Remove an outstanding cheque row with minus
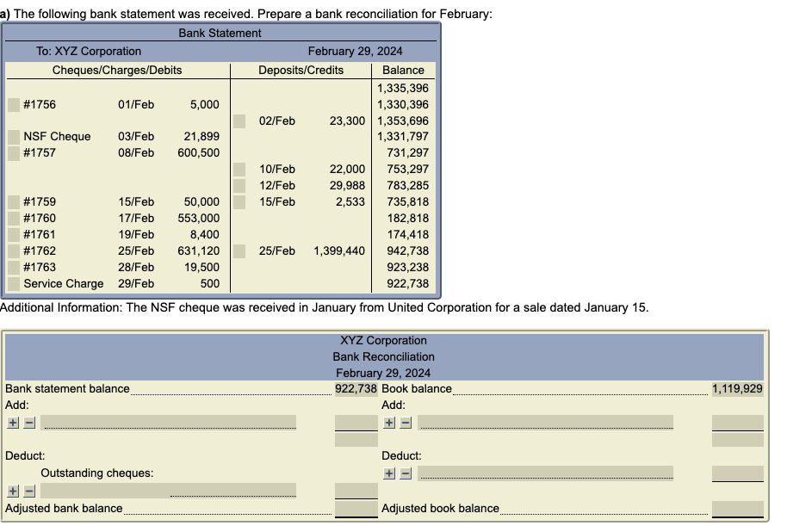Screen dimensions: 787x532 [x=29, y=491]
